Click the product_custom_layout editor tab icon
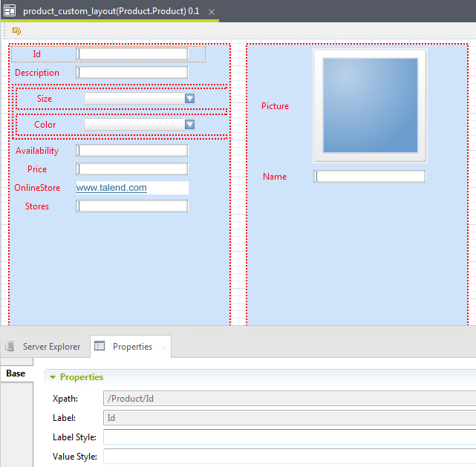The height and width of the screenshot is (467, 476). [x=11, y=12]
